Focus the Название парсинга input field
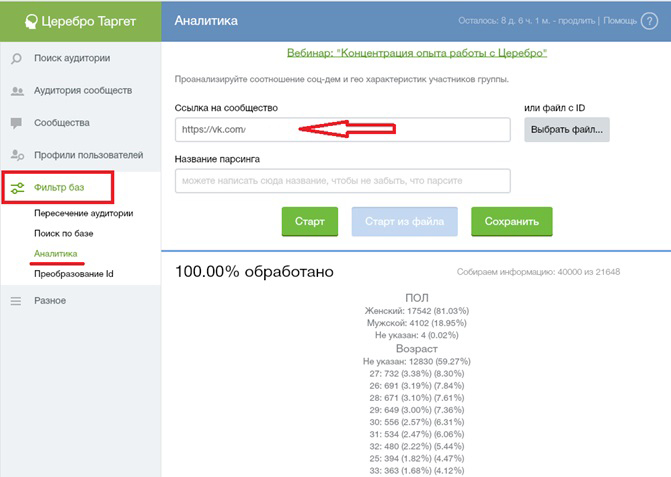Screen dimensions: 671x477 pos(342,181)
